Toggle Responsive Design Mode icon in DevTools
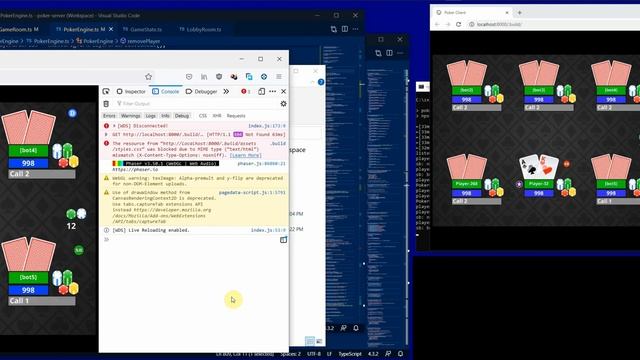 262,91
